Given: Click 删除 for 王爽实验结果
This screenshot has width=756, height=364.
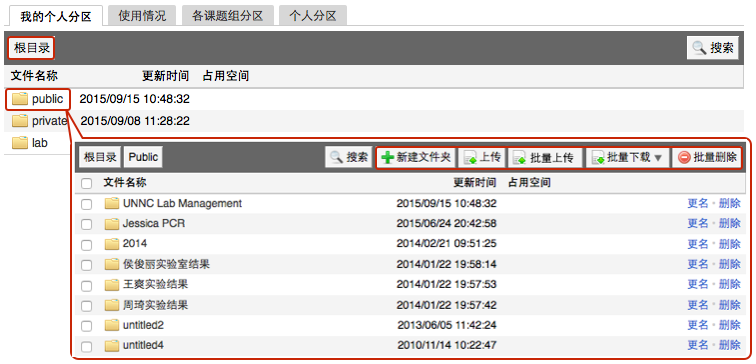Looking at the screenshot, I should click(729, 284).
